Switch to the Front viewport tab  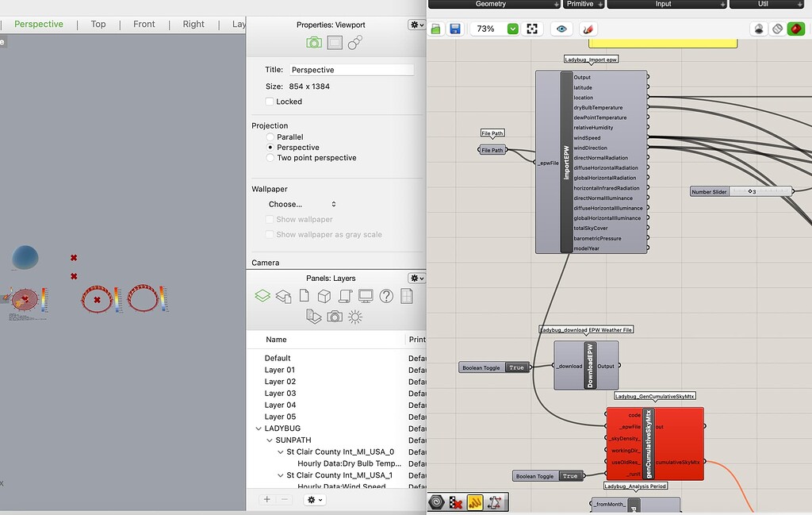tap(144, 25)
